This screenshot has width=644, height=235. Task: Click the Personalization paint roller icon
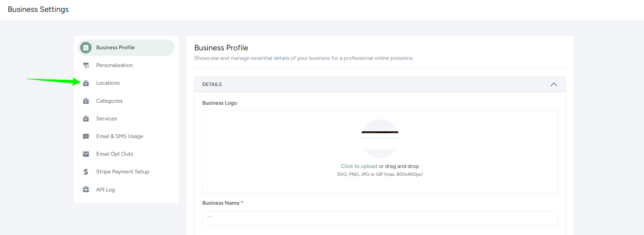[x=86, y=65]
